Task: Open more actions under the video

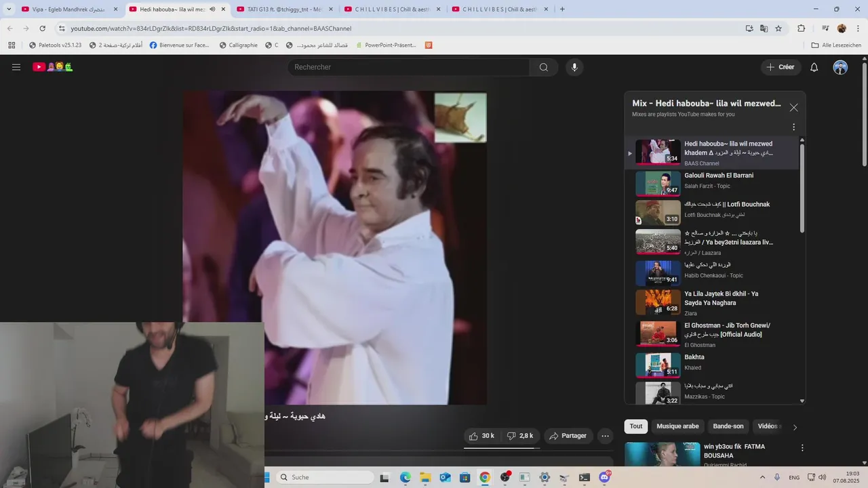Action: point(606,436)
